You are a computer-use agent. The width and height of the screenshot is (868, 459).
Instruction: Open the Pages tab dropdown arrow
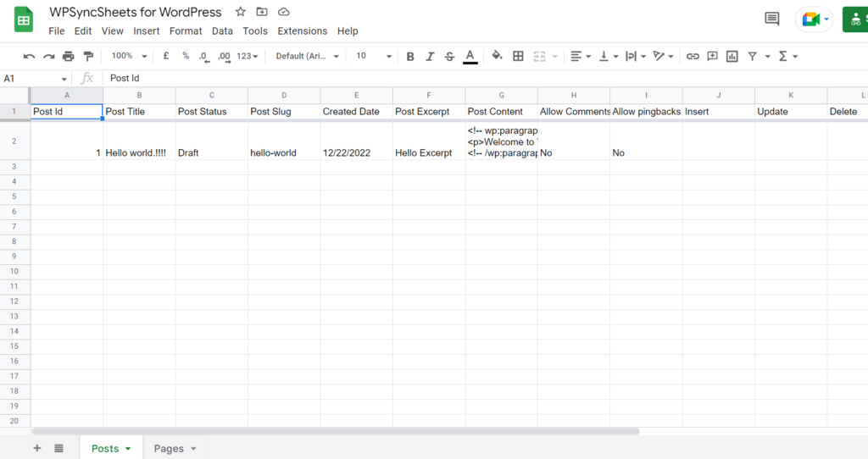click(x=193, y=449)
